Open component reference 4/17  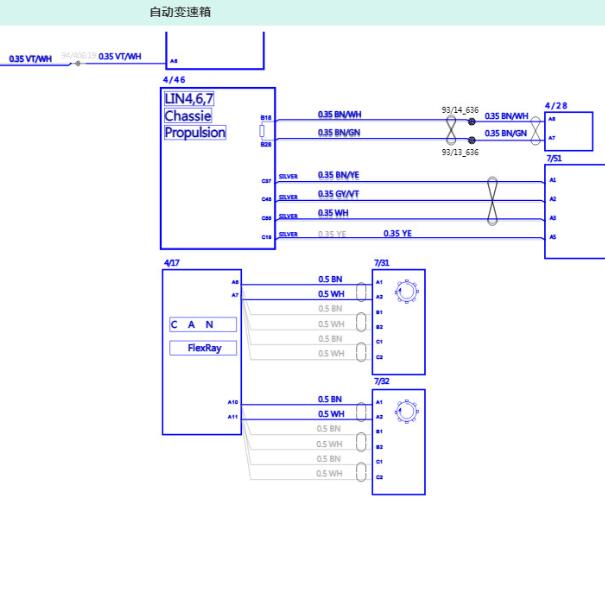(172, 263)
